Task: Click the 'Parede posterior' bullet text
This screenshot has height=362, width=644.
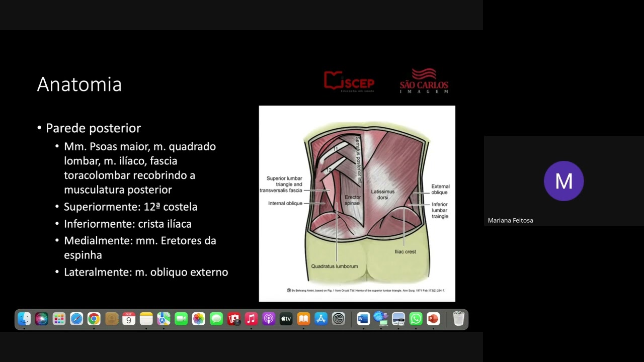Action: 93,128
